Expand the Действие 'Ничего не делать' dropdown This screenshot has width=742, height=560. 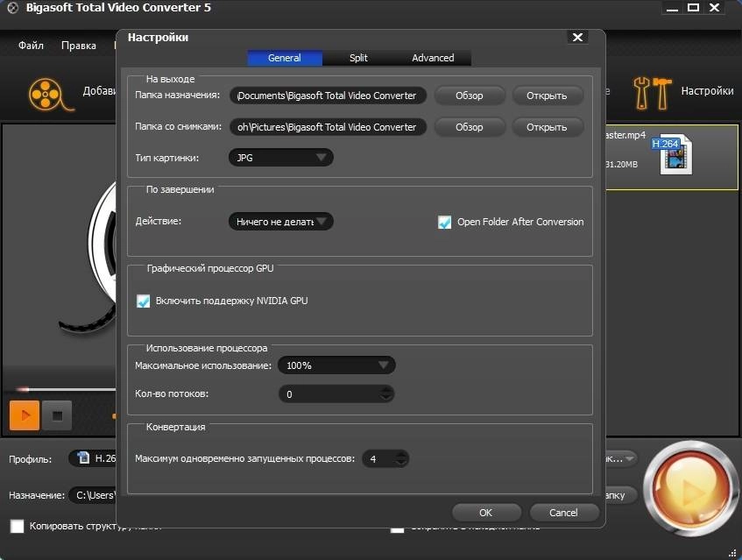281,221
